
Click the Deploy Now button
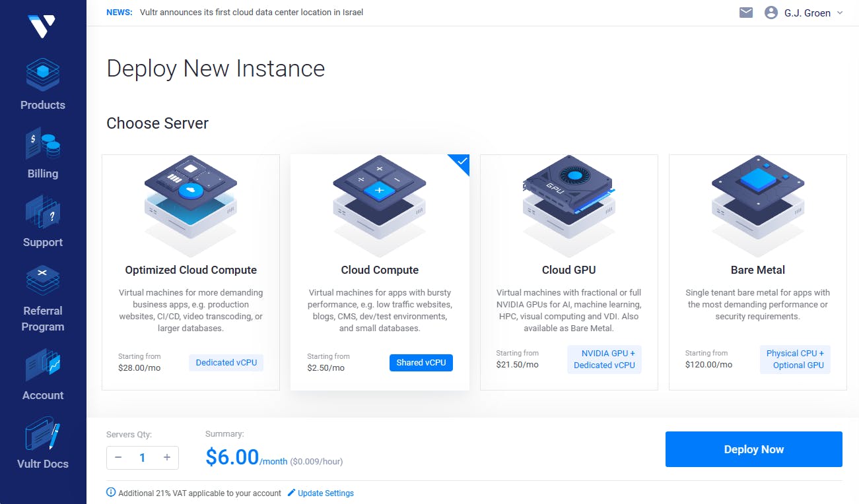coord(753,449)
